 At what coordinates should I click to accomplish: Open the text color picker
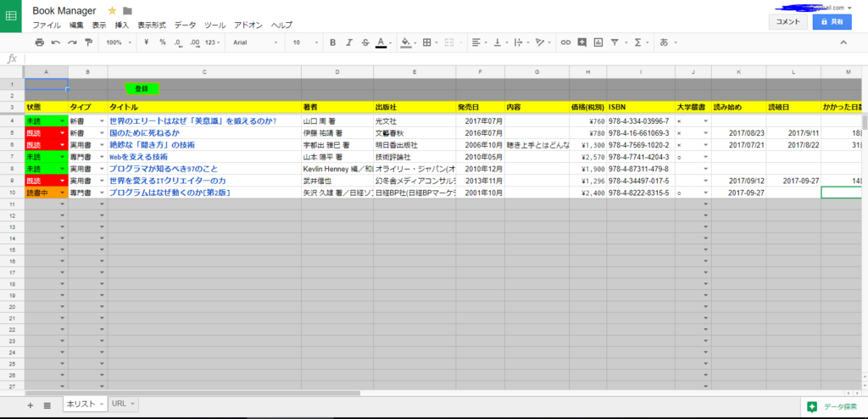point(384,42)
